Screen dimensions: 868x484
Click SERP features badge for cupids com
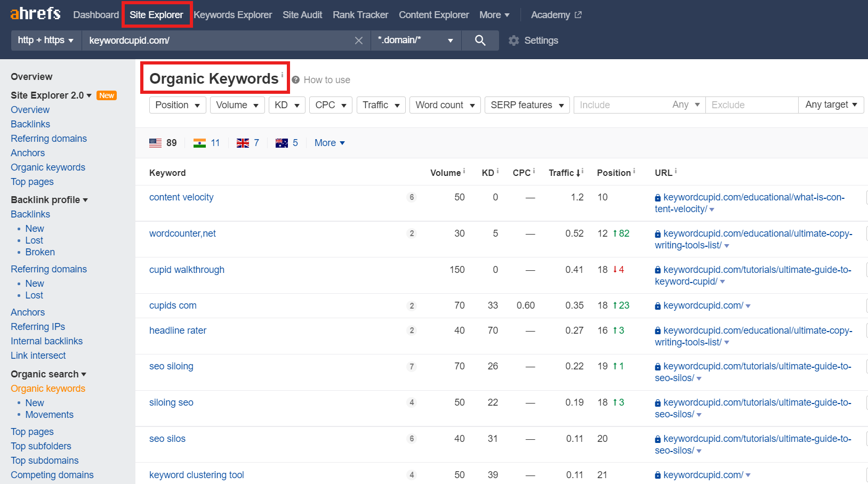[x=412, y=306]
